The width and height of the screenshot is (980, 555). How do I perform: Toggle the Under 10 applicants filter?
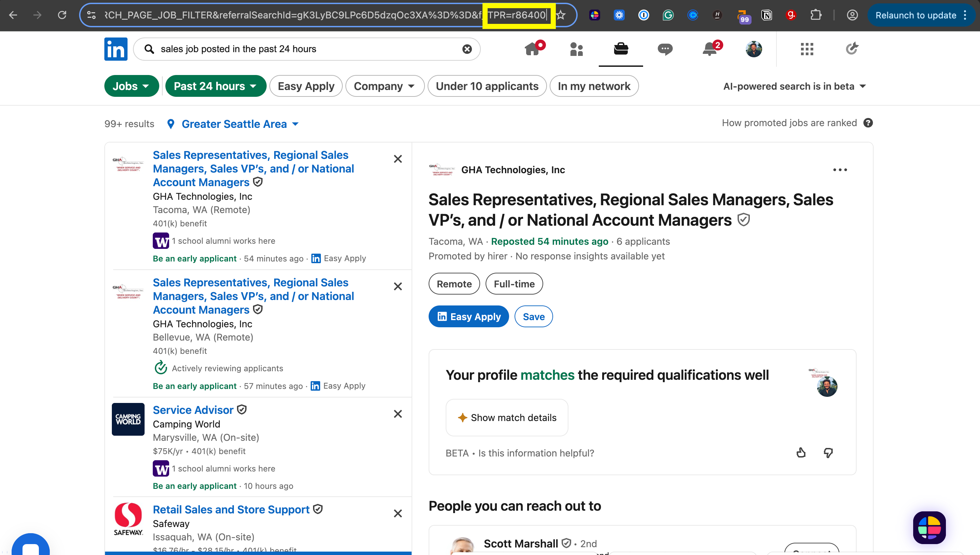tap(487, 86)
